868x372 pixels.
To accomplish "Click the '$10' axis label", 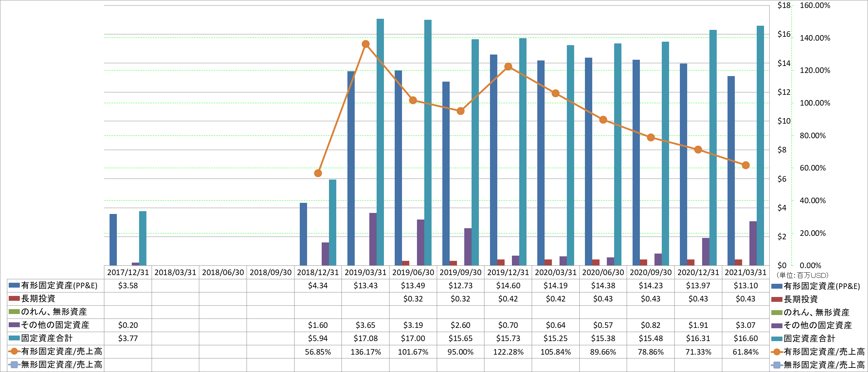I will [x=784, y=121].
